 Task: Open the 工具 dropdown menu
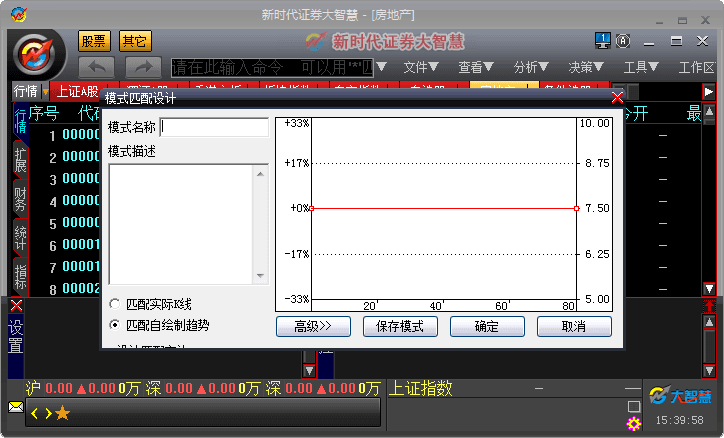pos(640,67)
